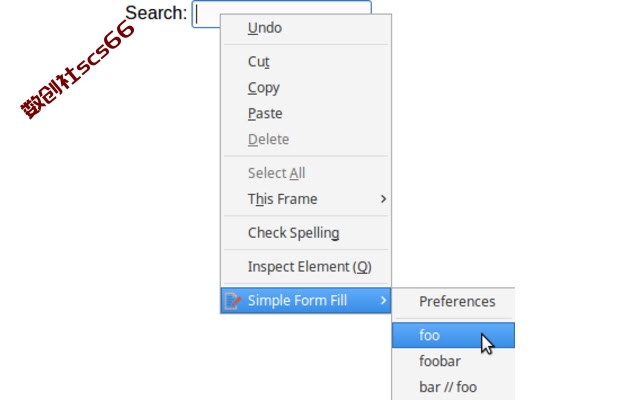Click the red diagonal watermark text

pos(78,69)
